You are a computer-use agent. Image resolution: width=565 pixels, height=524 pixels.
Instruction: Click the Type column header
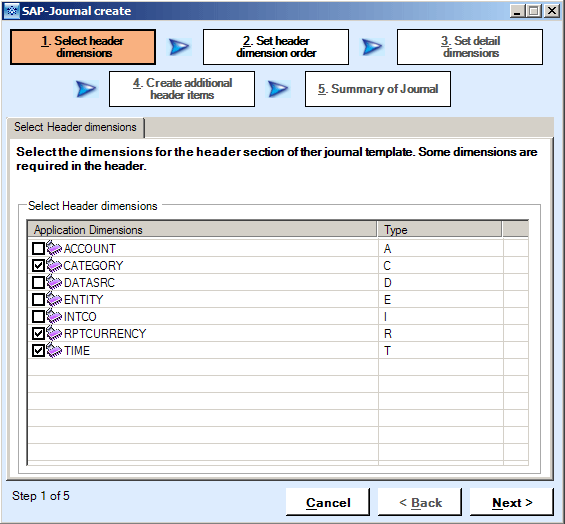coord(440,230)
